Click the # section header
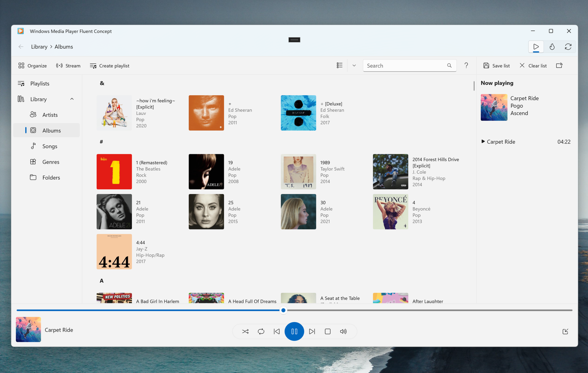Image resolution: width=588 pixels, height=373 pixels. tap(101, 142)
